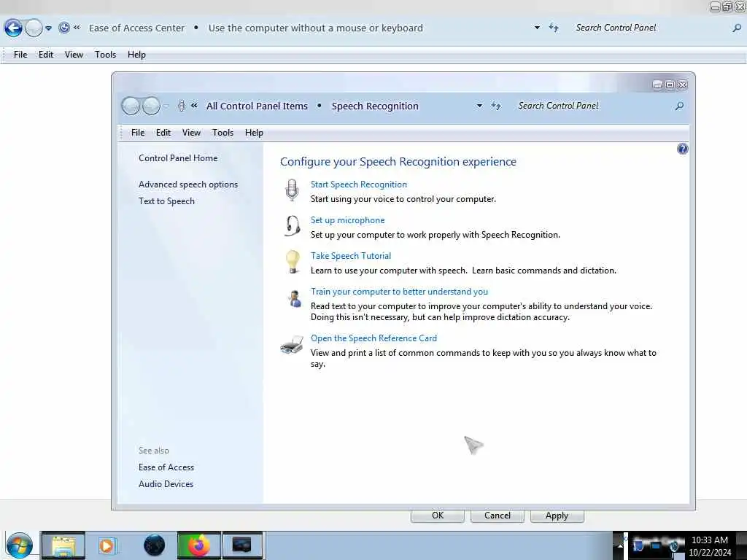Open Audio Devices under See also

tap(166, 484)
